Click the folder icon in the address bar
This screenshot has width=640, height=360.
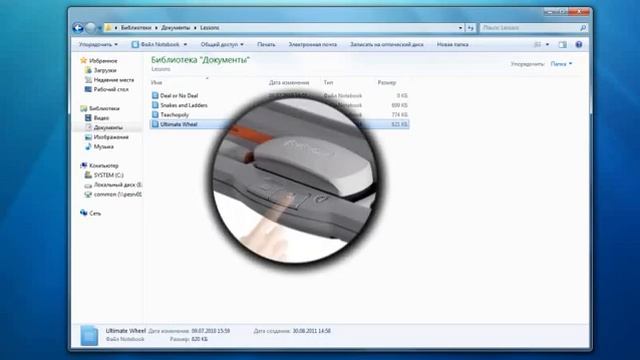pyautogui.click(x=108, y=28)
